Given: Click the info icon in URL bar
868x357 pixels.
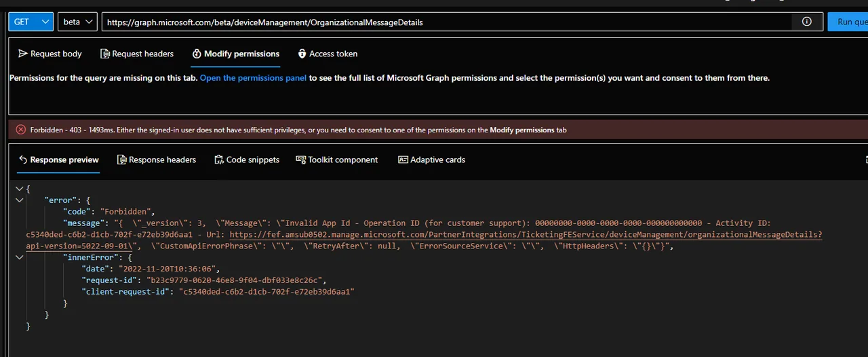Looking at the screenshot, I should pyautogui.click(x=806, y=22).
